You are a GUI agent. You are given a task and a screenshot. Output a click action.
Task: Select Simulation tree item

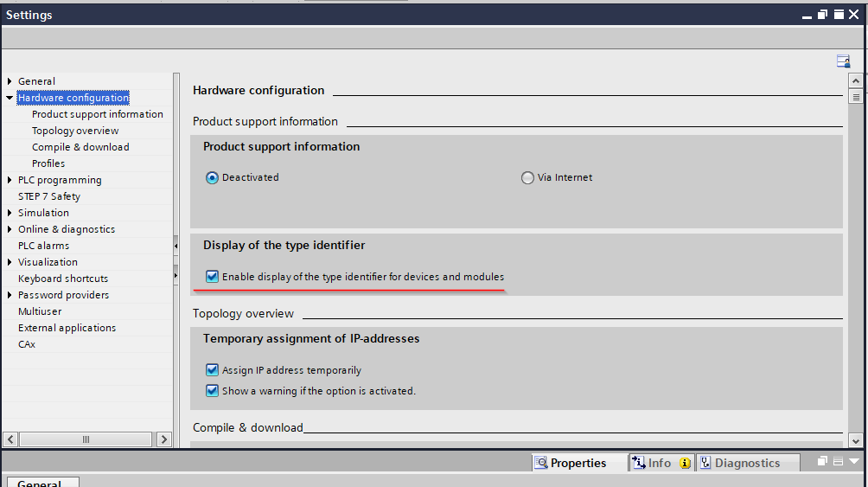coord(43,213)
